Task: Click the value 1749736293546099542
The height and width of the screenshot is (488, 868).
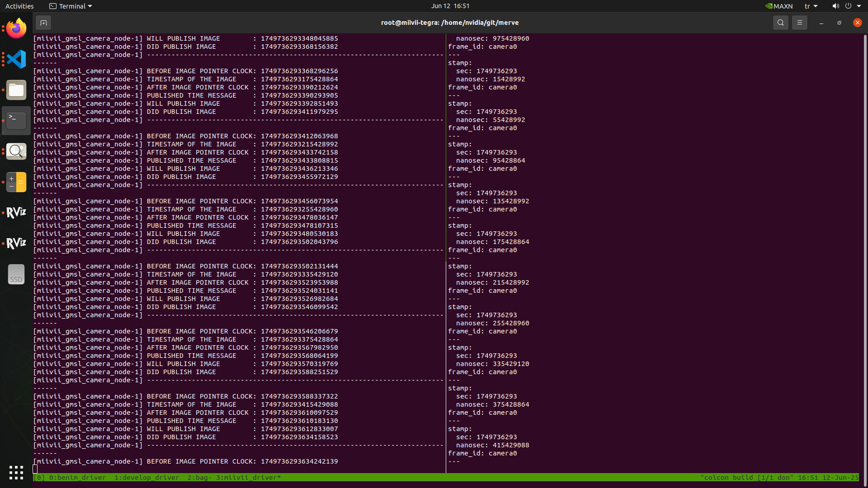Action: click(x=299, y=307)
